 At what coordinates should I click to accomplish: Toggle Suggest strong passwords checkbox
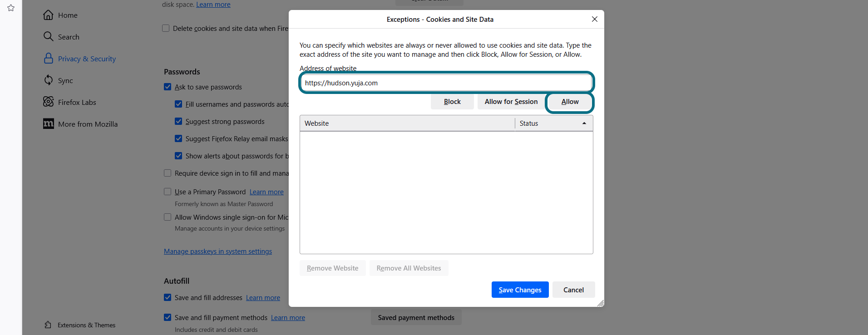[178, 121]
